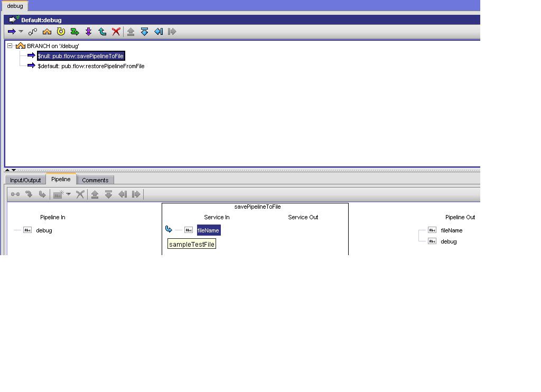Click the Service In column label
541x392 pixels.
pos(217,217)
